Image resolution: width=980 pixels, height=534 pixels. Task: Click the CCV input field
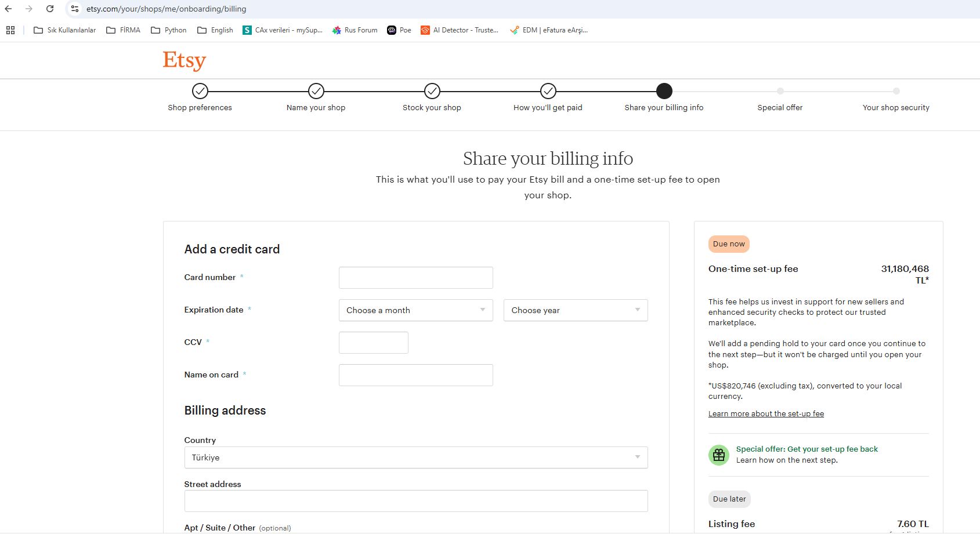pyautogui.click(x=374, y=343)
